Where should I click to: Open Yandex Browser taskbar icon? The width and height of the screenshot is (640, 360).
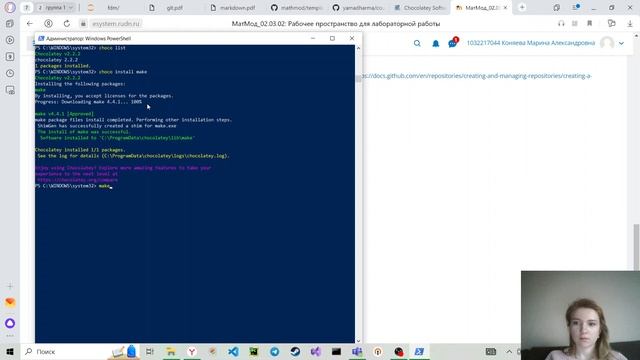point(191,351)
